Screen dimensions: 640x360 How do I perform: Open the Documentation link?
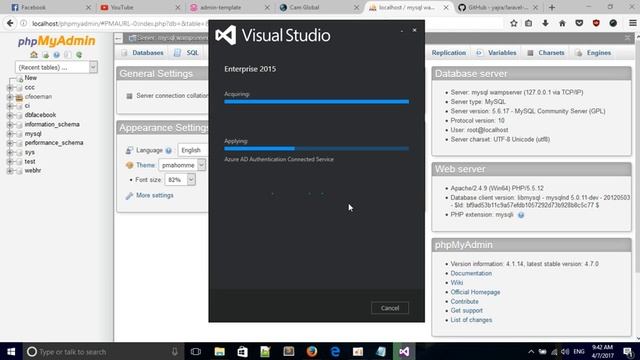[x=471, y=273]
